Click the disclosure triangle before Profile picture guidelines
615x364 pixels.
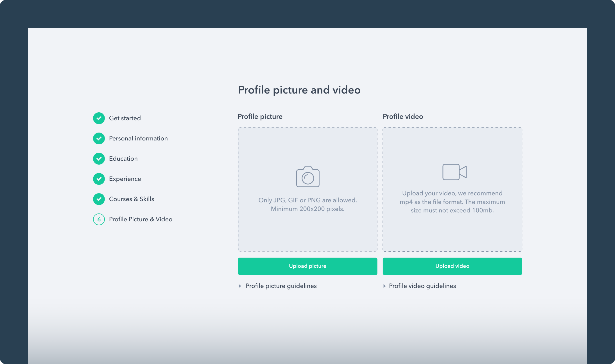[x=240, y=286]
